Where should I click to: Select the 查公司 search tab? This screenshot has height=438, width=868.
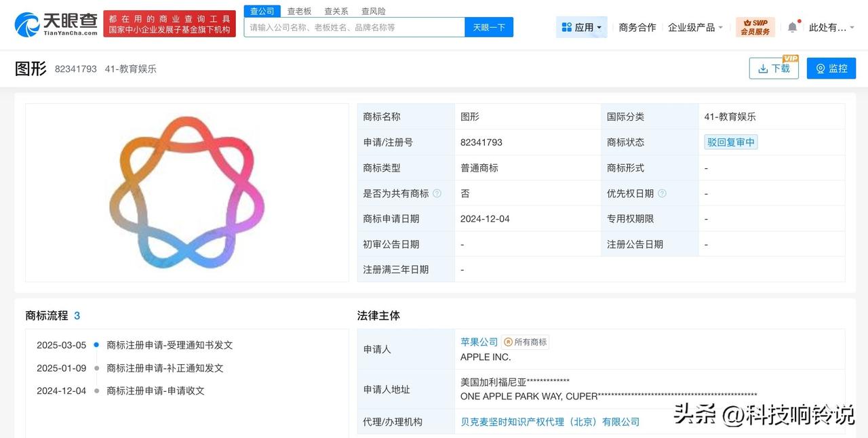pyautogui.click(x=262, y=11)
